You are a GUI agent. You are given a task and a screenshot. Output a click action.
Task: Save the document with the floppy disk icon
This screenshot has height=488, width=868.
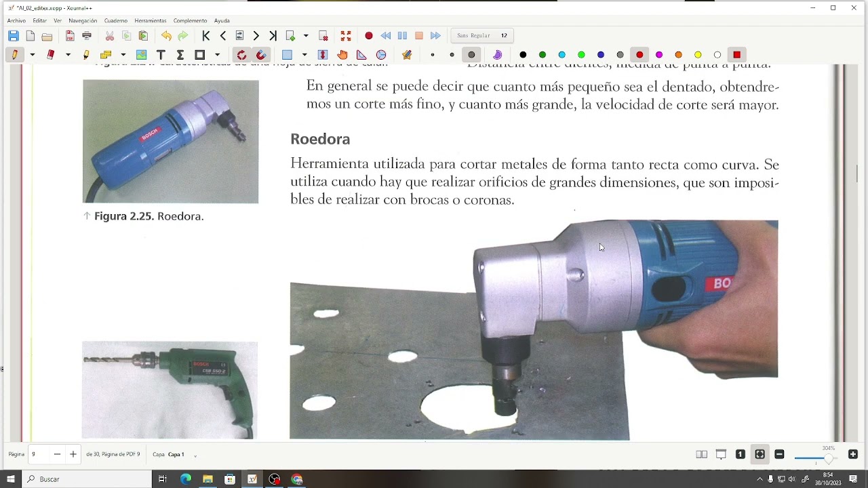(x=14, y=36)
